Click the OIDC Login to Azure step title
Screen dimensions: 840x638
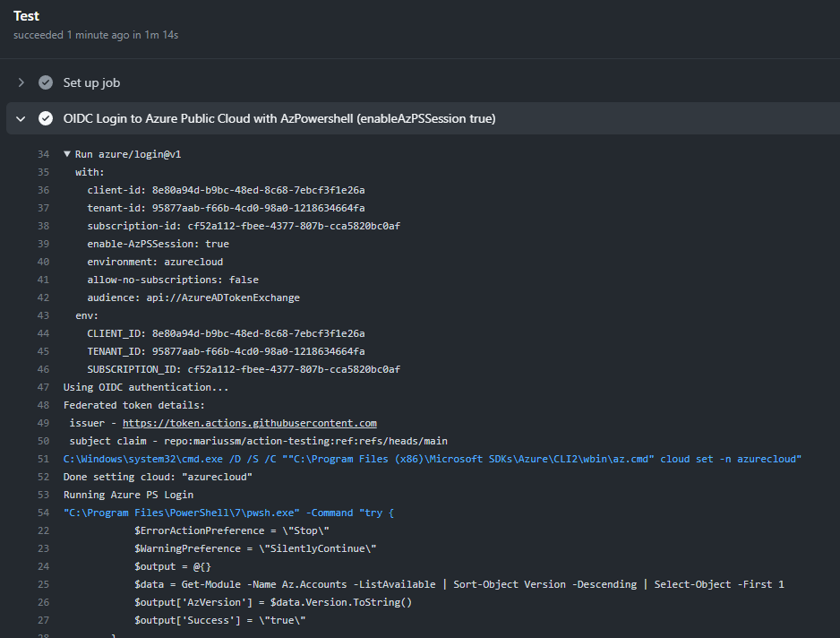[x=279, y=118]
